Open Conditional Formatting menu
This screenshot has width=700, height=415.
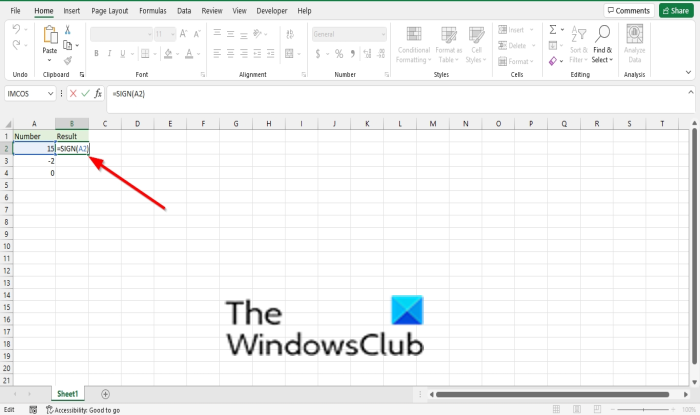point(414,45)
